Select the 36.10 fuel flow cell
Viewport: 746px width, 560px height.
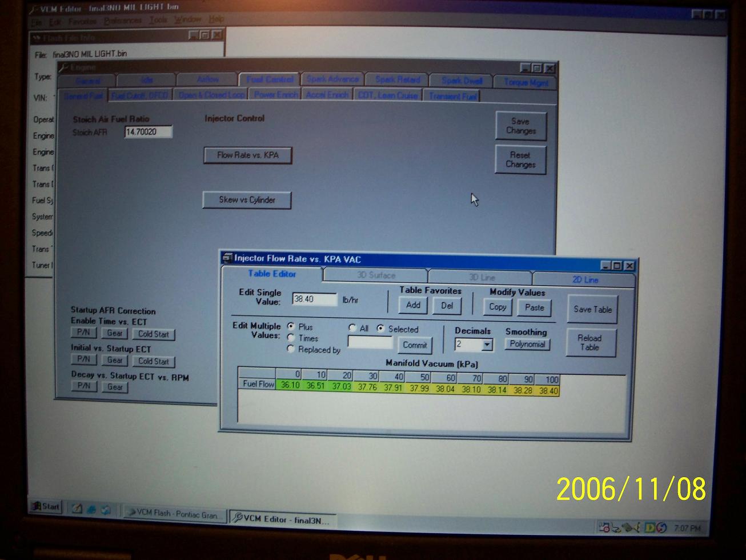[x=290, y=385]
